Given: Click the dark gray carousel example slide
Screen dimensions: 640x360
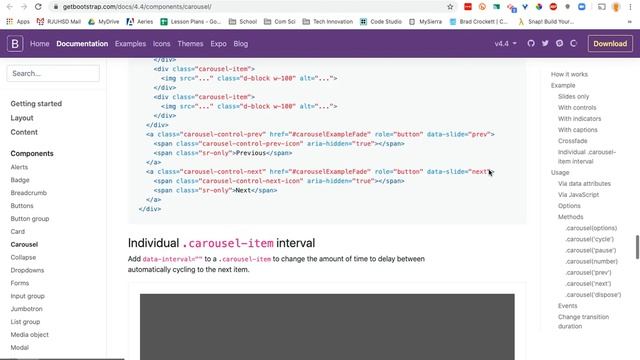Looking at the screenshot, I should coord(327,327).
